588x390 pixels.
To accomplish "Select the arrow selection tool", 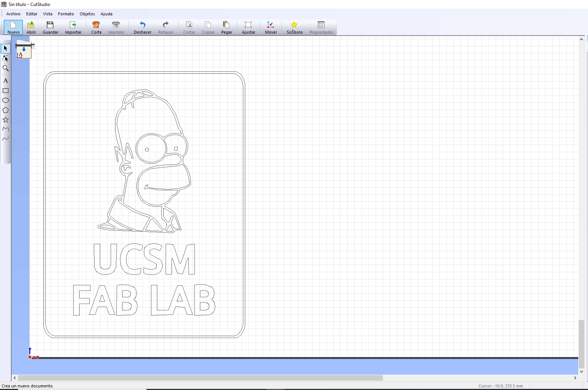I will click(x=6, y=49).
